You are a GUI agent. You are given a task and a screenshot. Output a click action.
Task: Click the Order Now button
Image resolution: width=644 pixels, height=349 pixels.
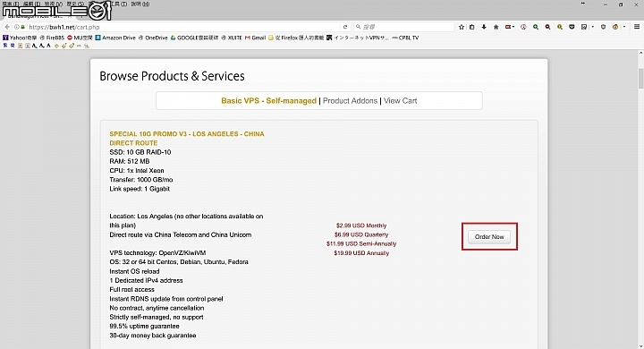pos(489,237)
